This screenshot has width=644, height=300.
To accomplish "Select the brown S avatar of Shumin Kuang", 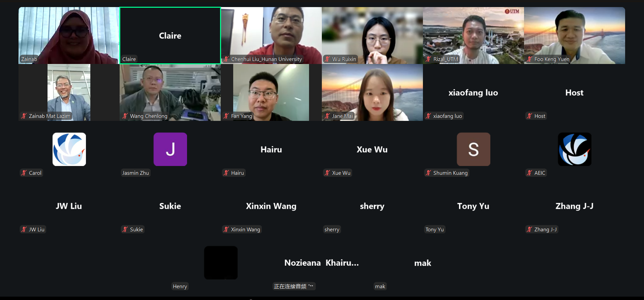I will pos(473,149).
